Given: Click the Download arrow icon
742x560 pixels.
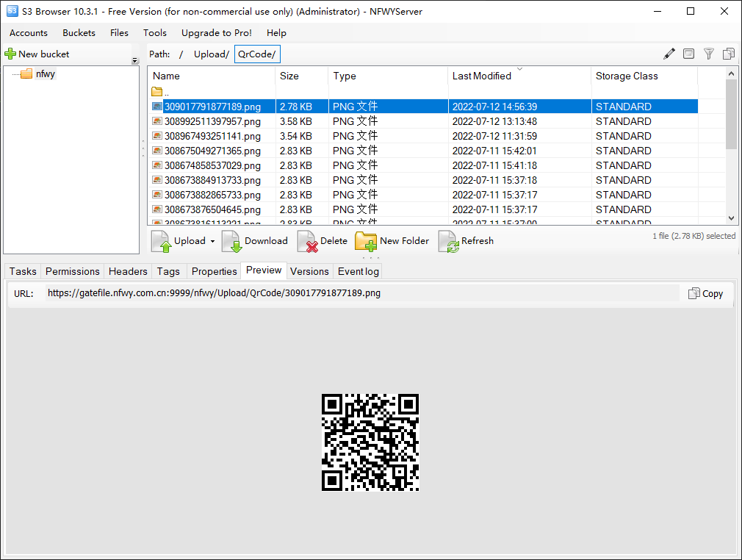Looking at the screenshot, I should pyautogui.click(x=231, y=241).
